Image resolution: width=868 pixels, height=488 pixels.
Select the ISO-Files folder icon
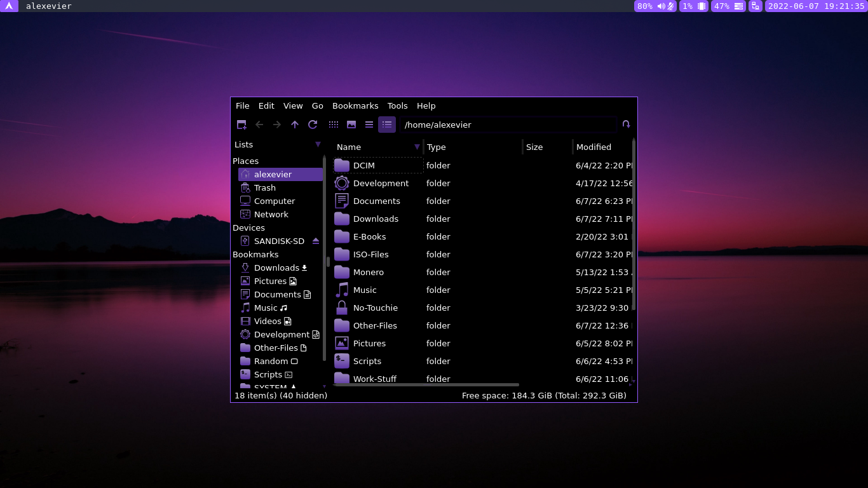[x=342, y=254]
